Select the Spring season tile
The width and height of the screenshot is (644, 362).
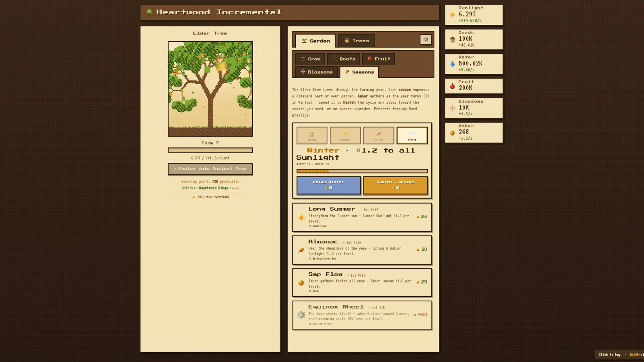coord(312,136)
